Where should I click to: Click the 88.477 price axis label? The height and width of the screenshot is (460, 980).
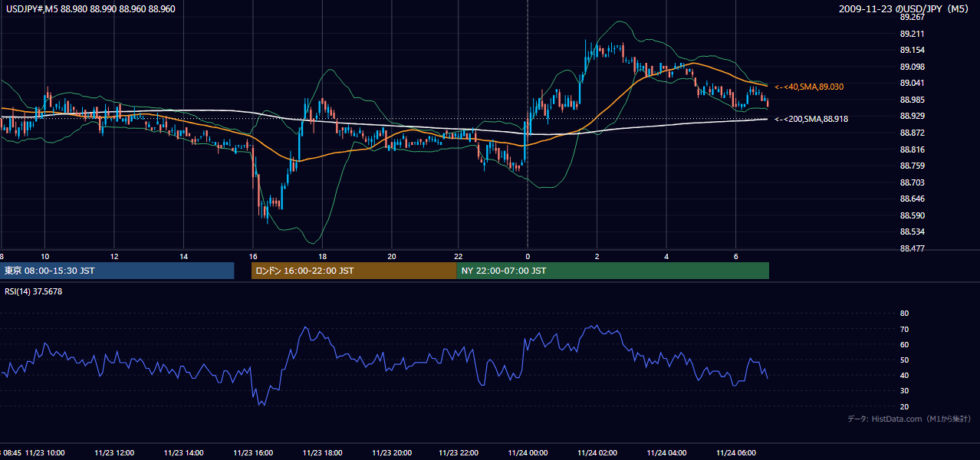912,248
